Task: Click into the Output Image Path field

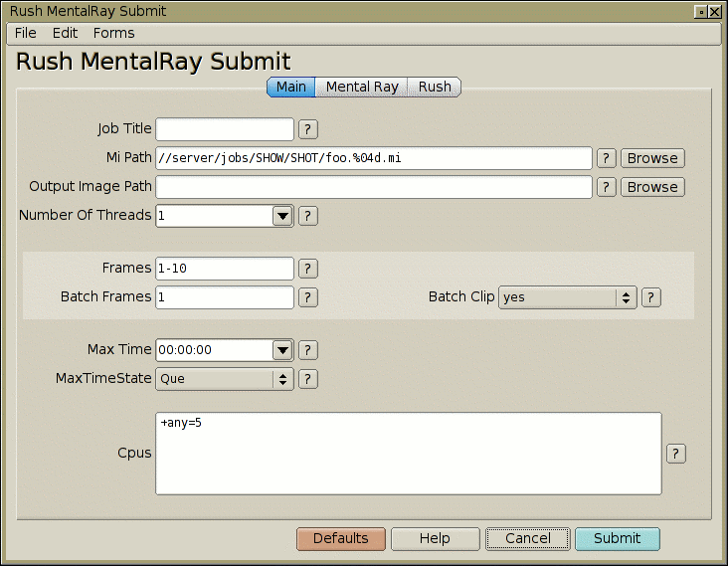Action: [x=374, y=187]
